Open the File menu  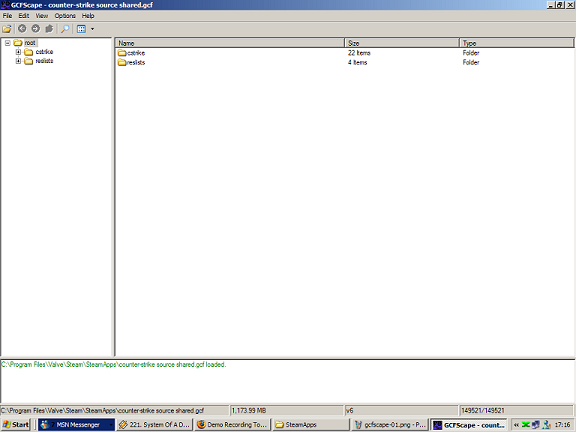[x=7, y=16]
